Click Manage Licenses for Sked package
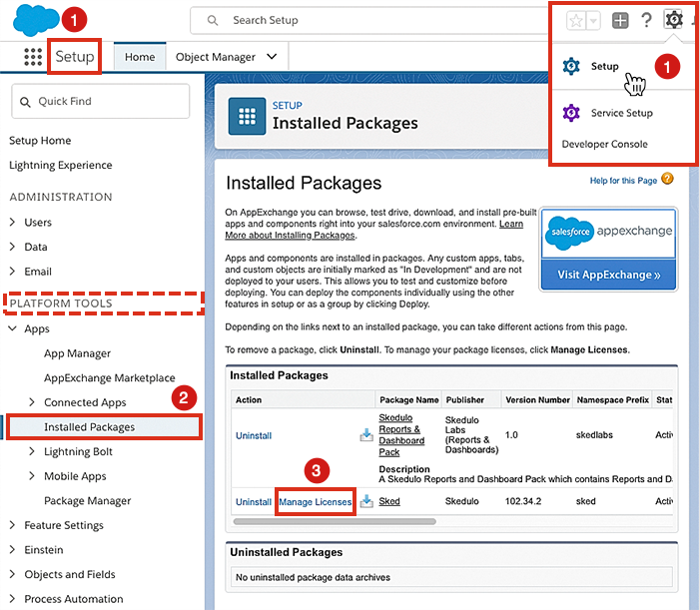This screenshot has height=610, width=700. coord(316,502)
